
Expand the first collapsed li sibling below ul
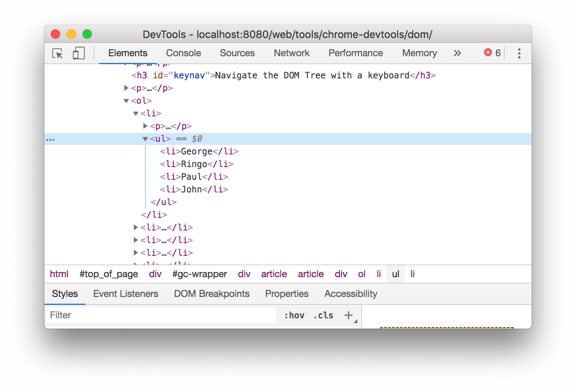(135, 227)
